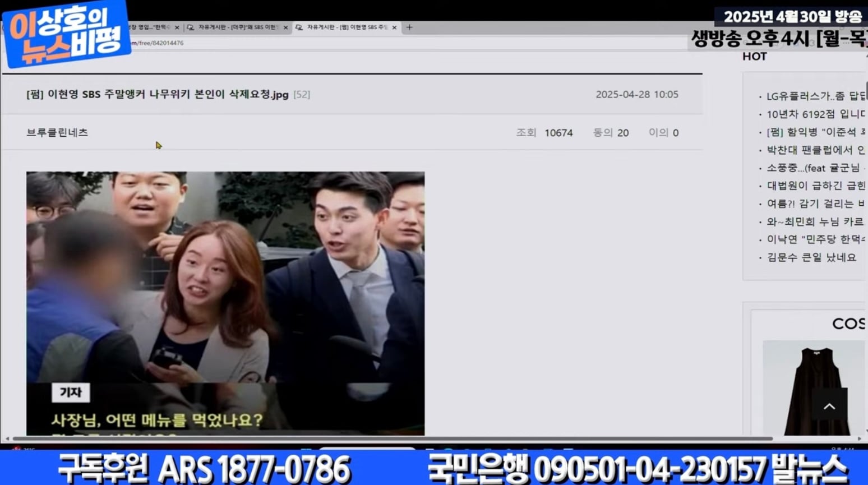
Task: Click favicon of the '[펌] 이현영 SBS' tab
Action: [299, 27]
